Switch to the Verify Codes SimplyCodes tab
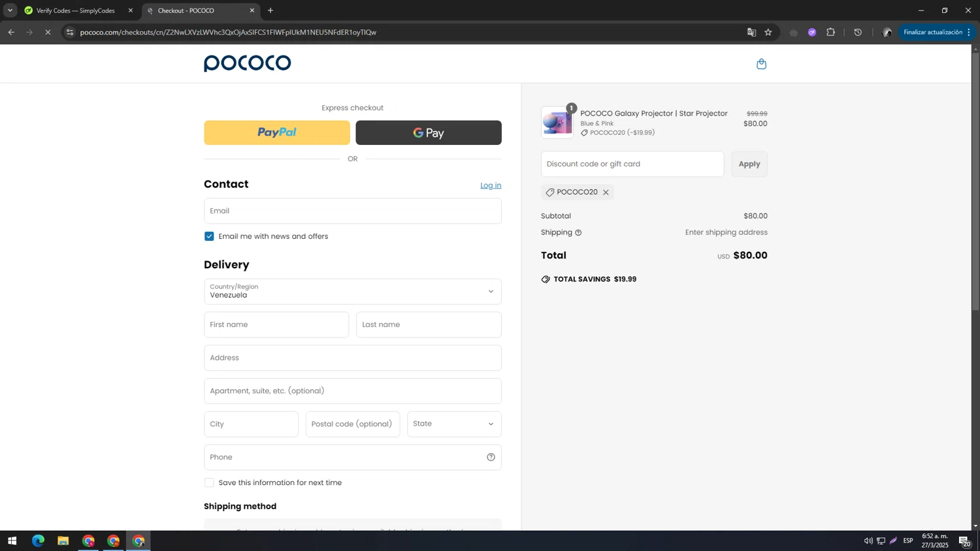 click(75, 10)
